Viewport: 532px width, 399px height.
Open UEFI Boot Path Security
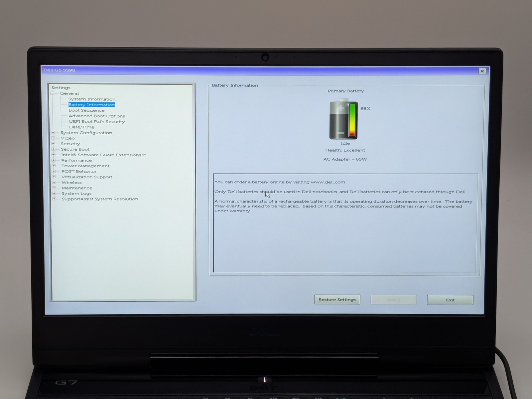pyautogui.click(x=97, y=121)
